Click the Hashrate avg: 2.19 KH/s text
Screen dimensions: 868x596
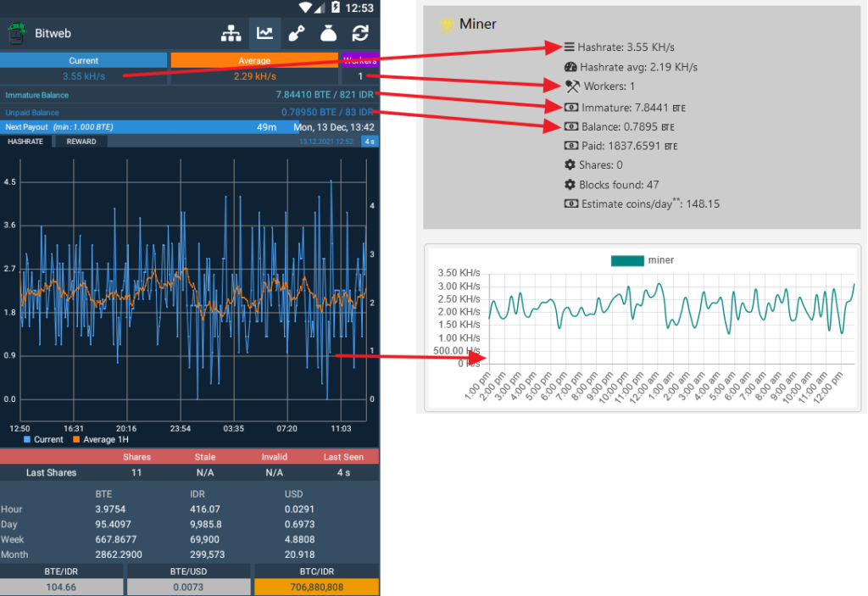[x=639, y=67]
